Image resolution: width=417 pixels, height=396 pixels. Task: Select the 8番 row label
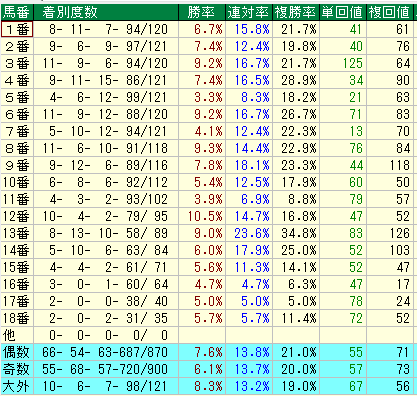click(17, 148)
